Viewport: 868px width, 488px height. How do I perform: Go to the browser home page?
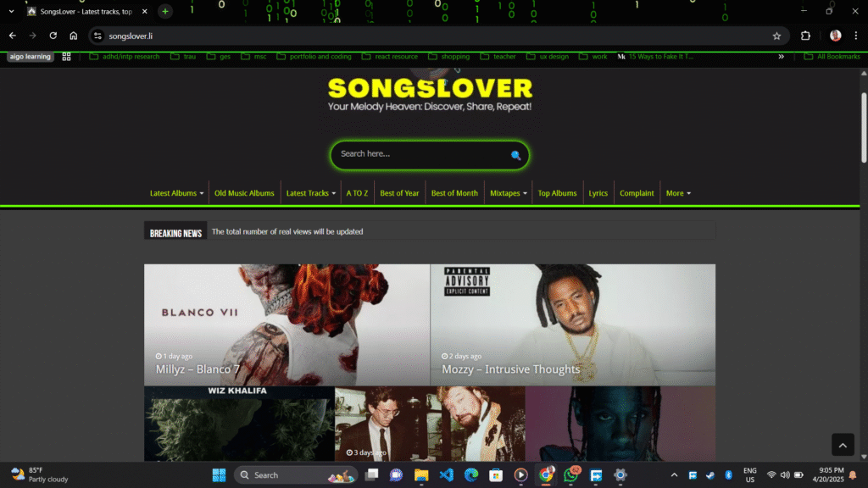click(x=74, y=36)
